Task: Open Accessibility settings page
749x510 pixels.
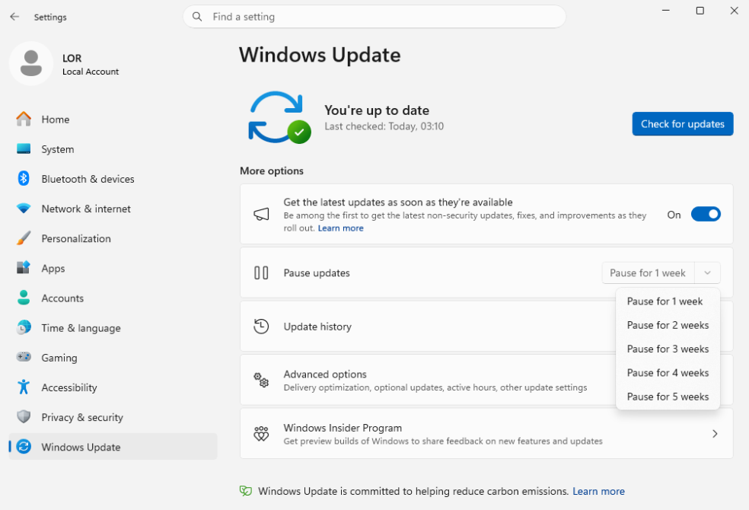Action: (113, 387)
